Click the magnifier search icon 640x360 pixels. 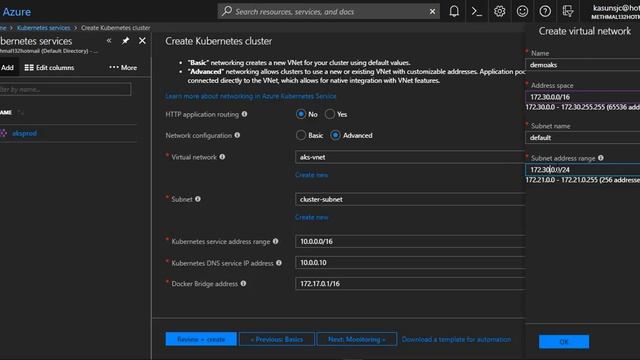point(227,11)
